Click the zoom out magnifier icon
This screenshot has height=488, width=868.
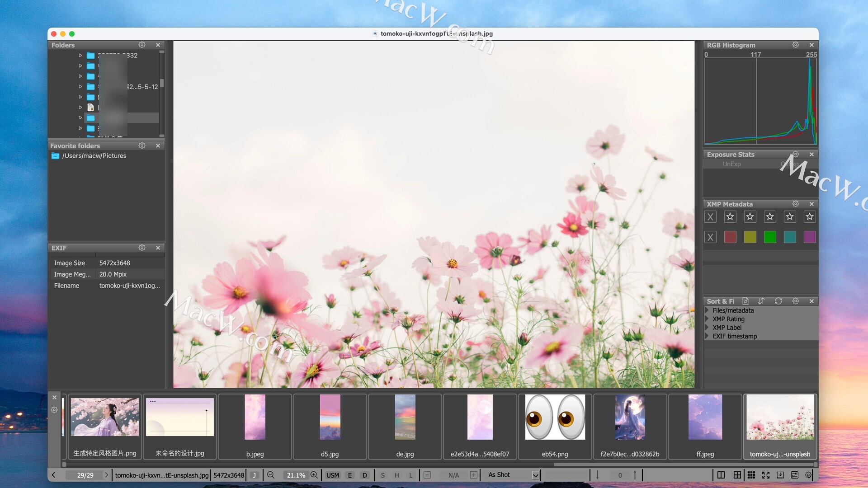(x=271, y=475)
